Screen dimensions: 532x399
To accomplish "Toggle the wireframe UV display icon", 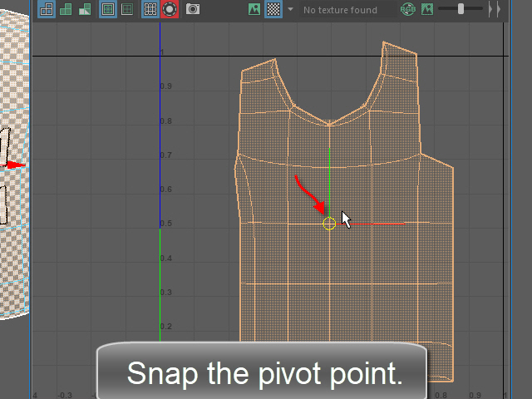I will pyautogui.click(x=47, y=10).
